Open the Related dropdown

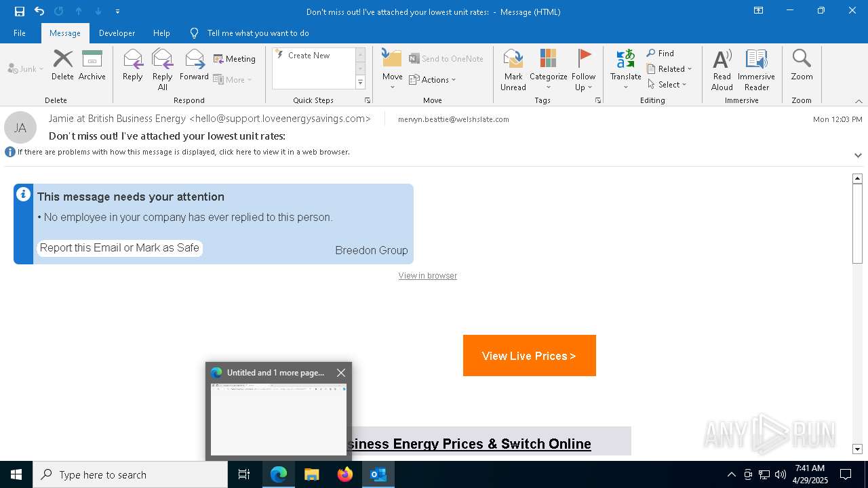pyautogui.click(x=669, y=69)
